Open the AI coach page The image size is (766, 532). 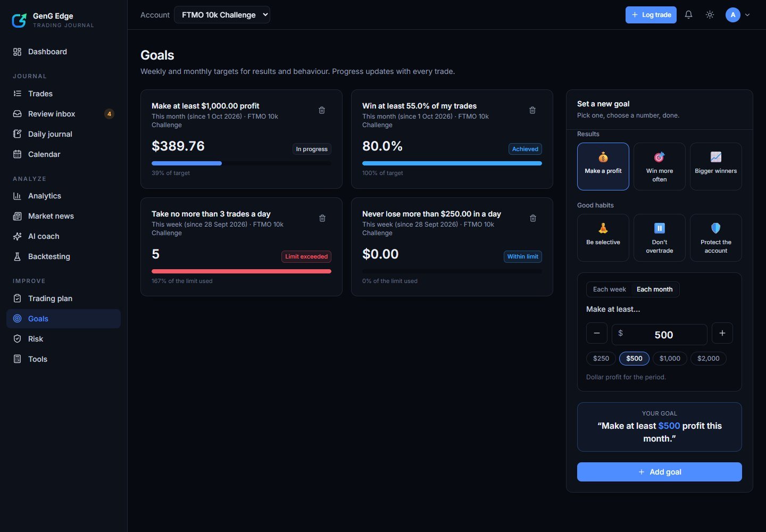(64, 236)
